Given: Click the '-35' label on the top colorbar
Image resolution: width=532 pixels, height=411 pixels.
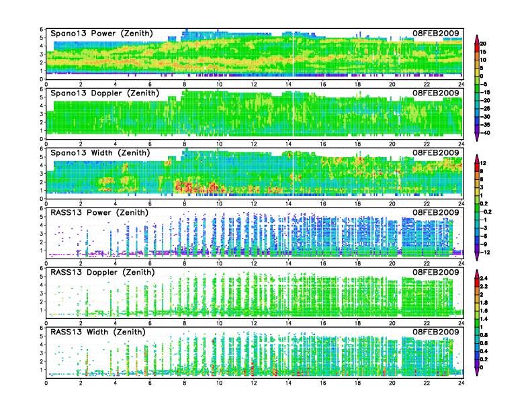Looking at the screenshot, I should [x=485, y=125].
